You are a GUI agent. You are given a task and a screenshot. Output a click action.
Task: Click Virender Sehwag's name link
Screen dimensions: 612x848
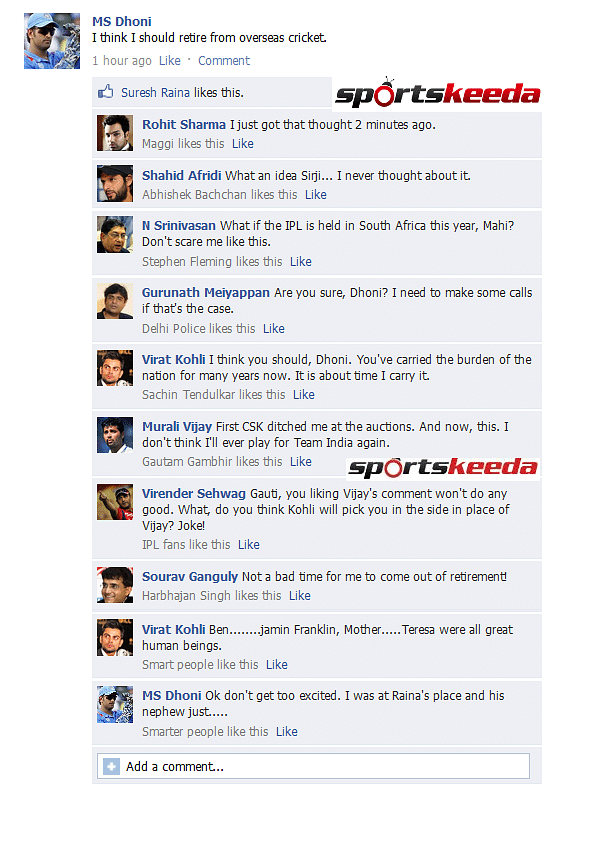[x=194, y=493]
